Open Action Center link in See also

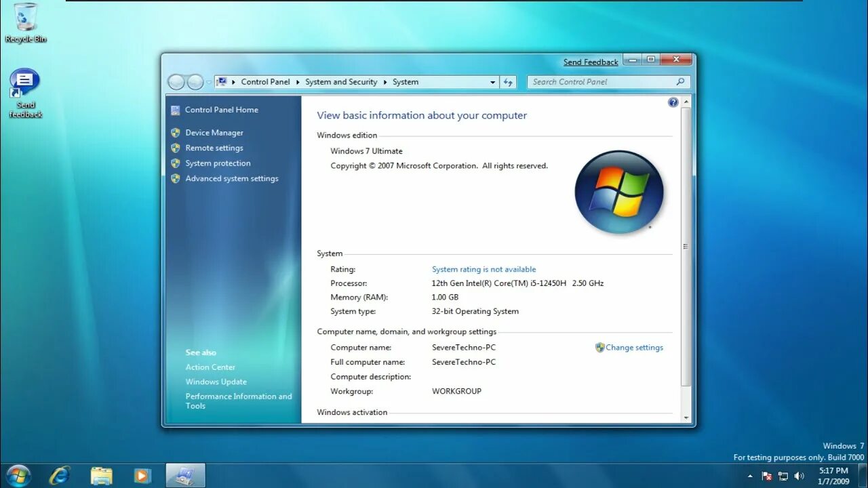click(x=210, y=367)
